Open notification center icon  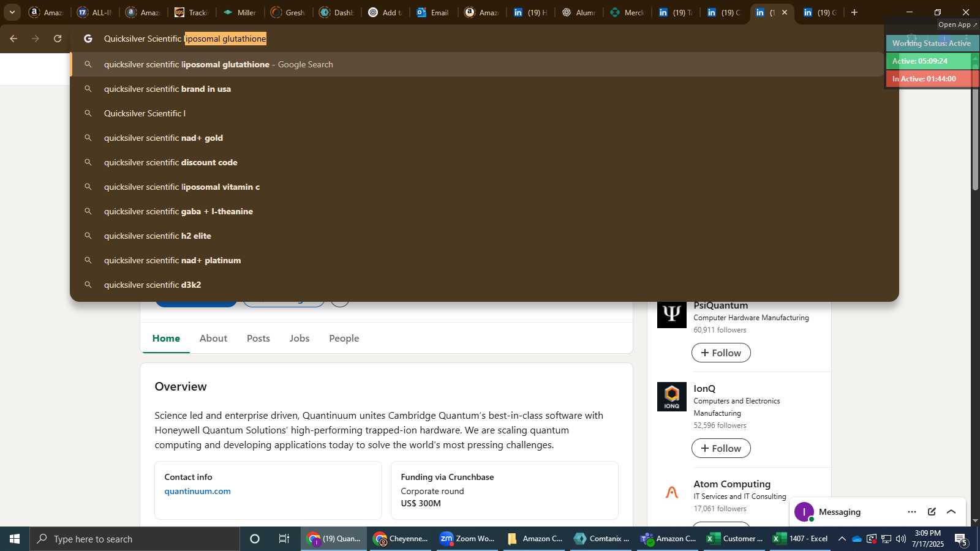(960, 539)
